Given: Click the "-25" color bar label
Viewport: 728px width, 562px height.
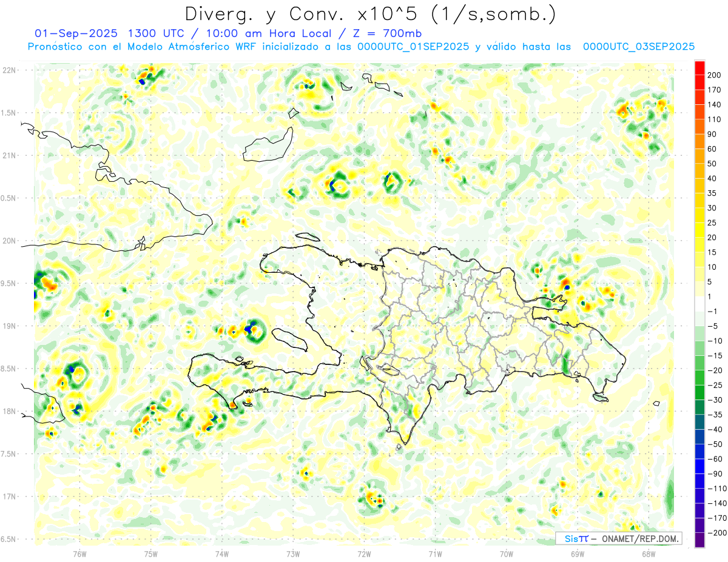Looking at the screenshot, I should point(716,386).
